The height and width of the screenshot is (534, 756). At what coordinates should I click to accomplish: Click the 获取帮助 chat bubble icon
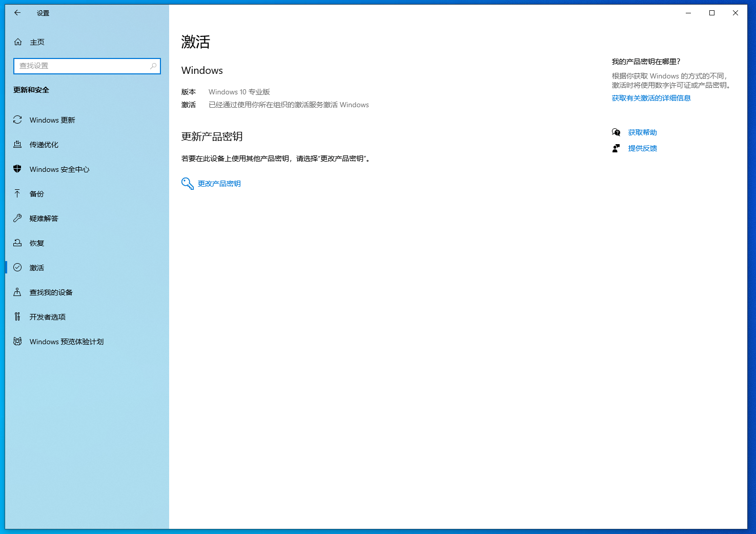point(616,132)
